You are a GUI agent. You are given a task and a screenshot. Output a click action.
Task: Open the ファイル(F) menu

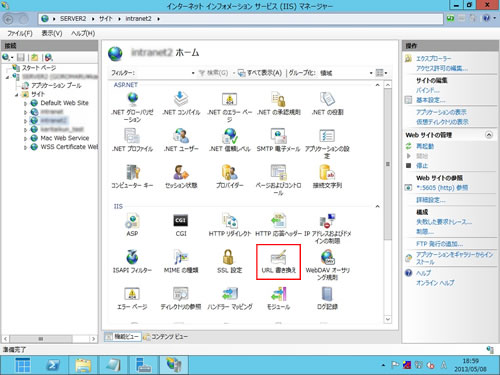[20, 33]
